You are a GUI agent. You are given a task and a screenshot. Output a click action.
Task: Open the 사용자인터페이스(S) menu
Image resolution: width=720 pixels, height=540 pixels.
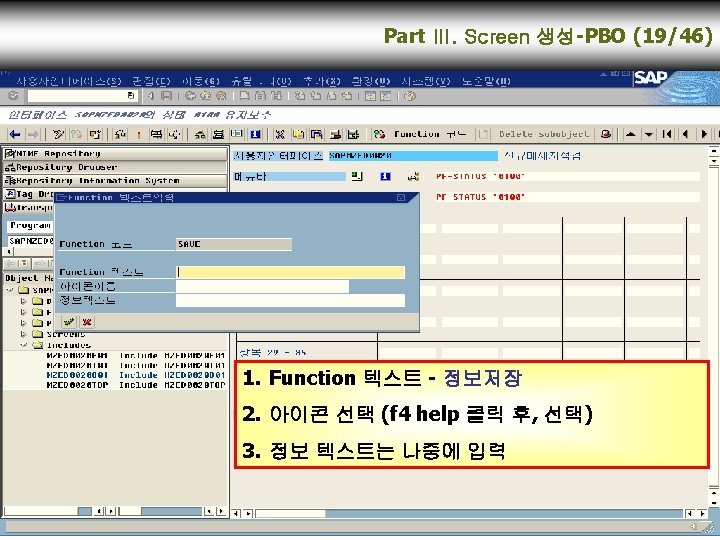click(69, 81)
